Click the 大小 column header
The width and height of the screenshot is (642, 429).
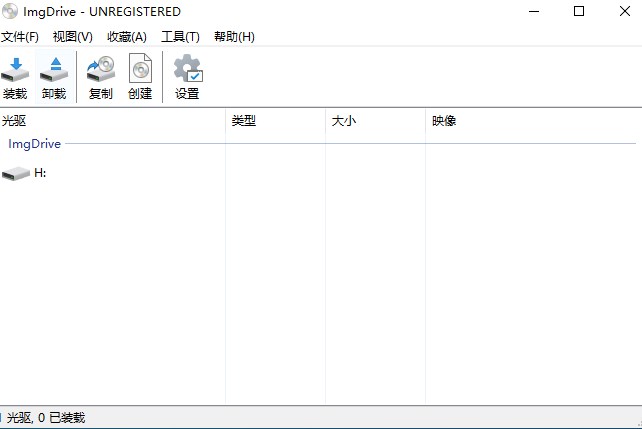(x=344, y=121)
